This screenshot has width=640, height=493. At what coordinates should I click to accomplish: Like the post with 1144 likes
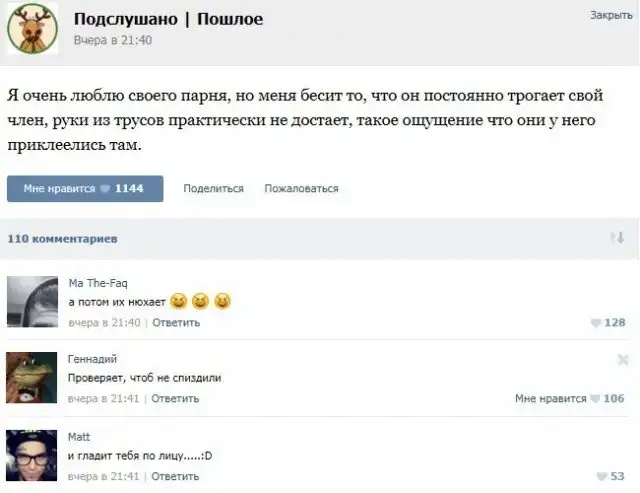84,188
